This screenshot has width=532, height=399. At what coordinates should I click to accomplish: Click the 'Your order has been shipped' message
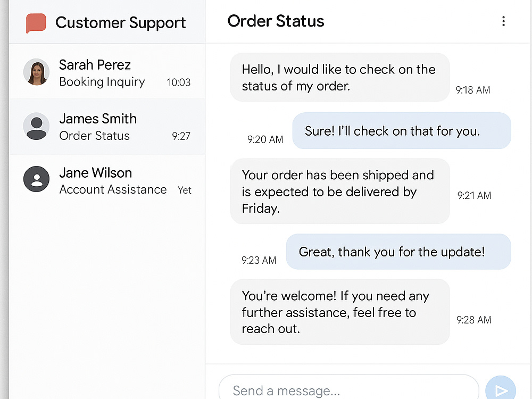coord(340,192)
